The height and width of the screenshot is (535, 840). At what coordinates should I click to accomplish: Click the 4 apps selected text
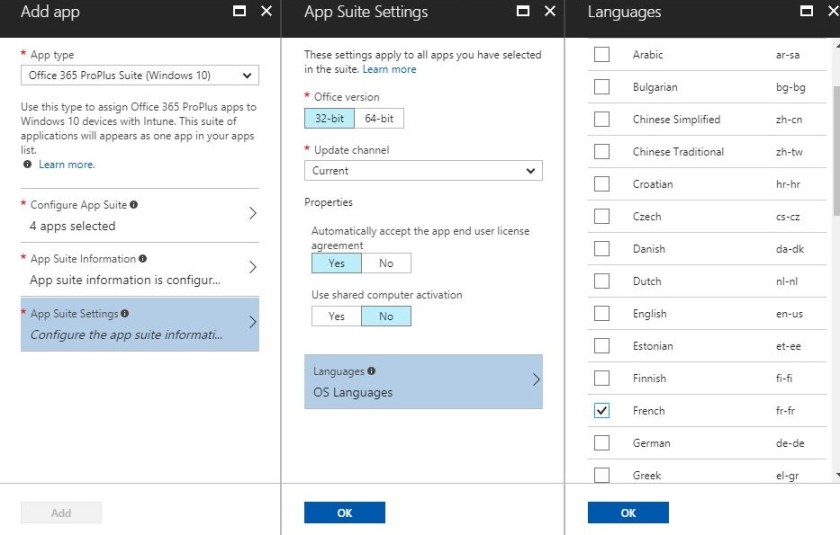(72, 226)
